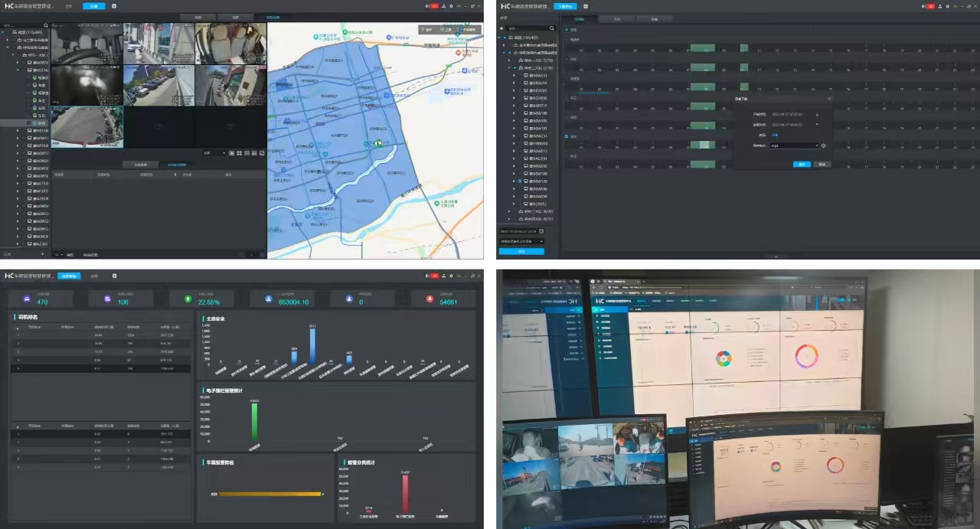
Task: Open the stream dropdown left of layout icons
Action: [214, 153]
